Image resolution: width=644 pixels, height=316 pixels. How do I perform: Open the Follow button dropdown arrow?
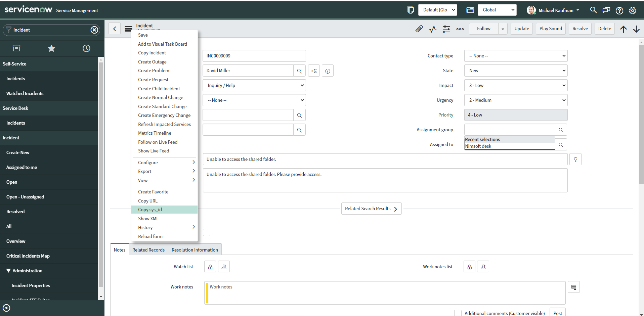(503, 29)
